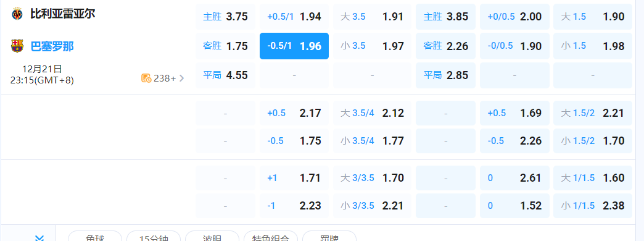The width and height of the screenshot is (644, 241).
Task: Select 大 1.5/2 at 2.21
Action: click(593, 113)
